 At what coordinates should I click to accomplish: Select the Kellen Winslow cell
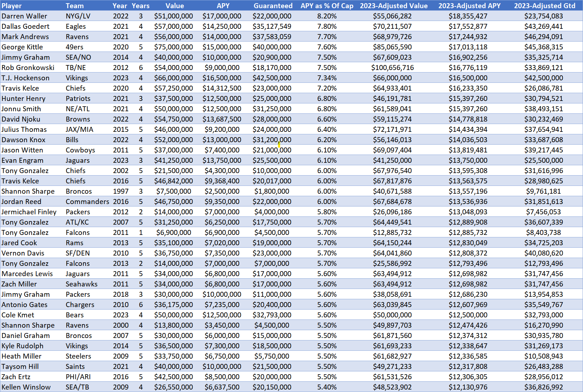point(26,387)
